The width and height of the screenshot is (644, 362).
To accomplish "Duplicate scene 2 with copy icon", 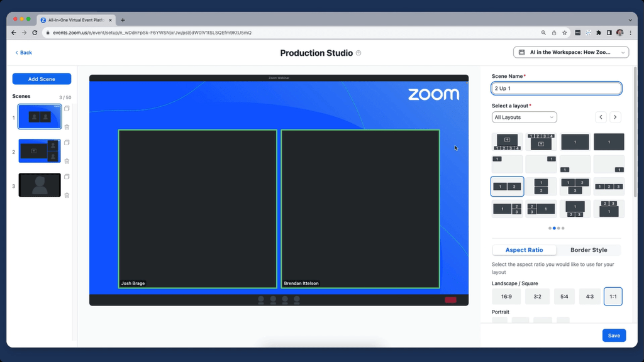I will point(67,143).
